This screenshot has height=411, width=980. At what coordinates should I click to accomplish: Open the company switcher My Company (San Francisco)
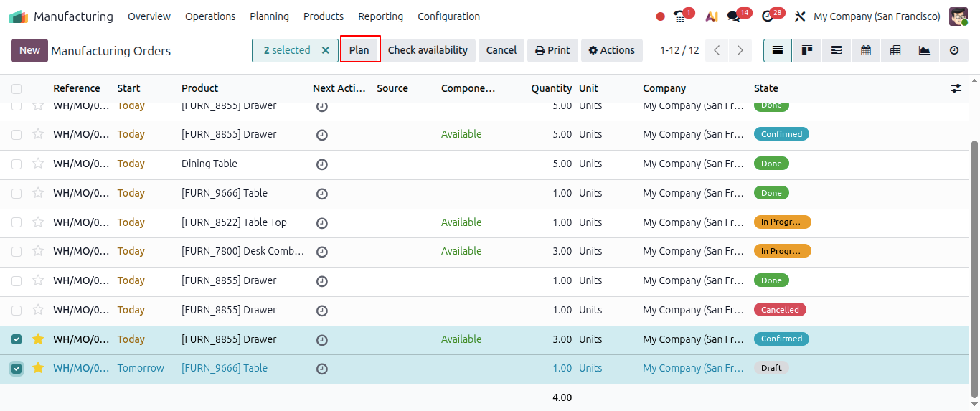tap(877, 16)
